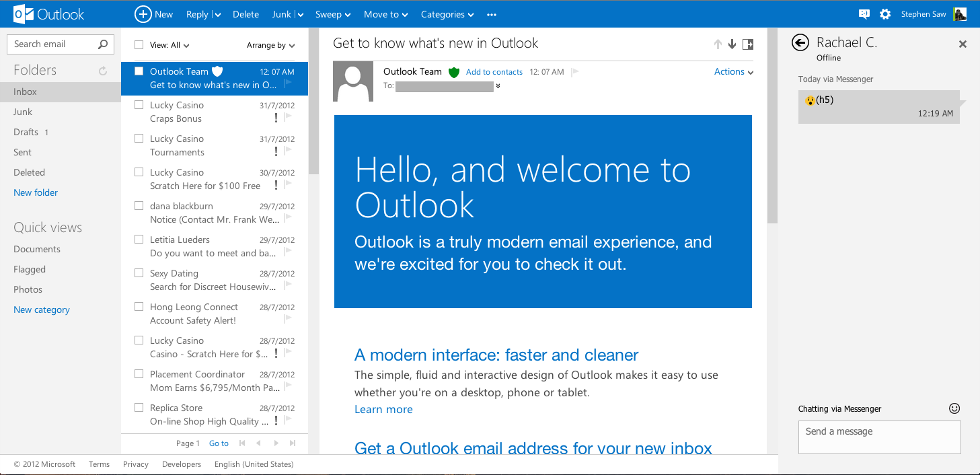Click the search magnifier icon

(103, 44)
